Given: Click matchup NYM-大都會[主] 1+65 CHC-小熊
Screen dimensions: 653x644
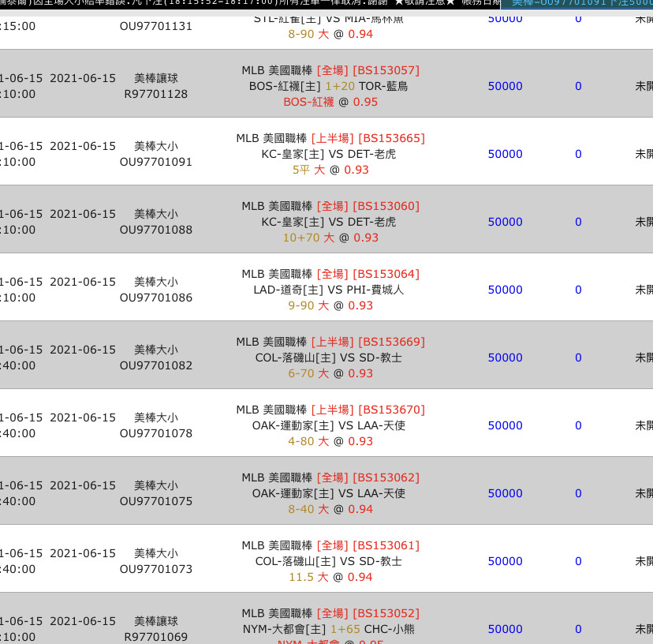Looking at the screenshot, I should tap(329, 630).
